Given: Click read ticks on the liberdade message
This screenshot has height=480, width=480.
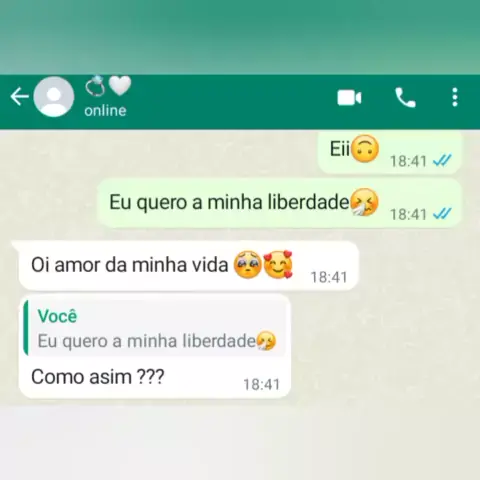Looking at the screenshot, I should pyautogui.click(x=442, y=213).
